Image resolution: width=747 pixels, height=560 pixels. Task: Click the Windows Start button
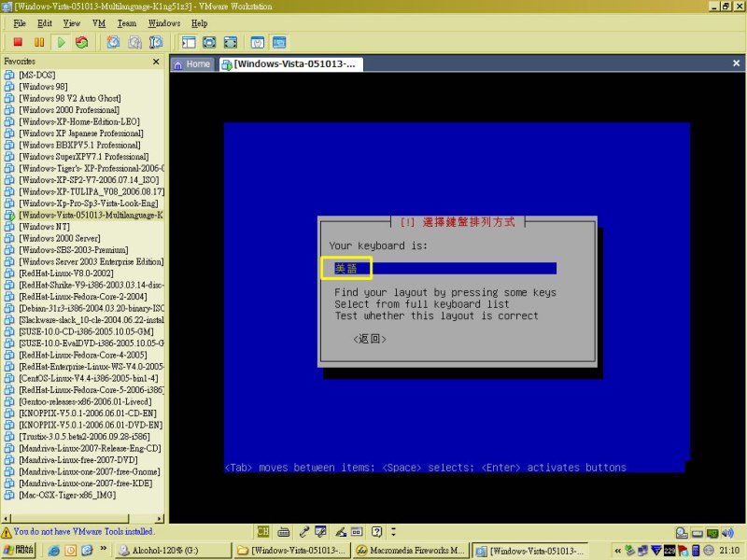18,550
